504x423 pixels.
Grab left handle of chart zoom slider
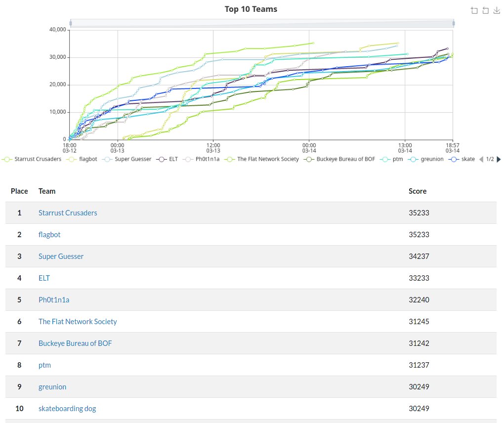pos(71,23)
